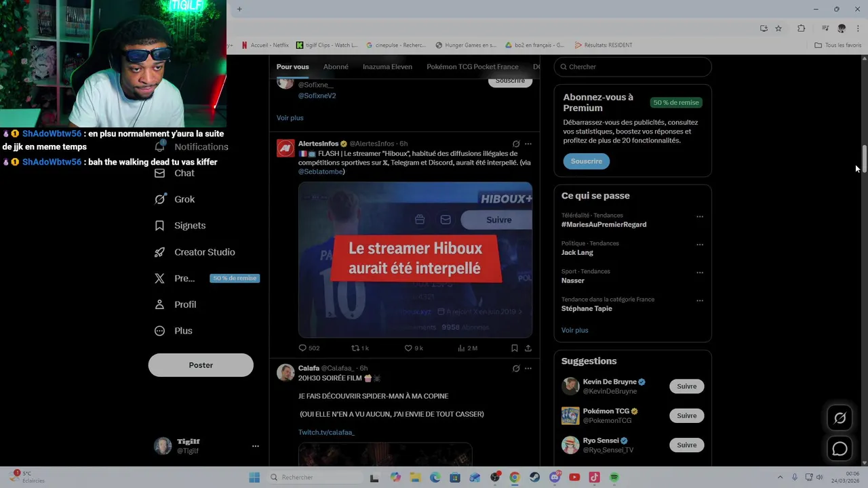
Task: Open the Tous les favoris folder
Action: 838,45
